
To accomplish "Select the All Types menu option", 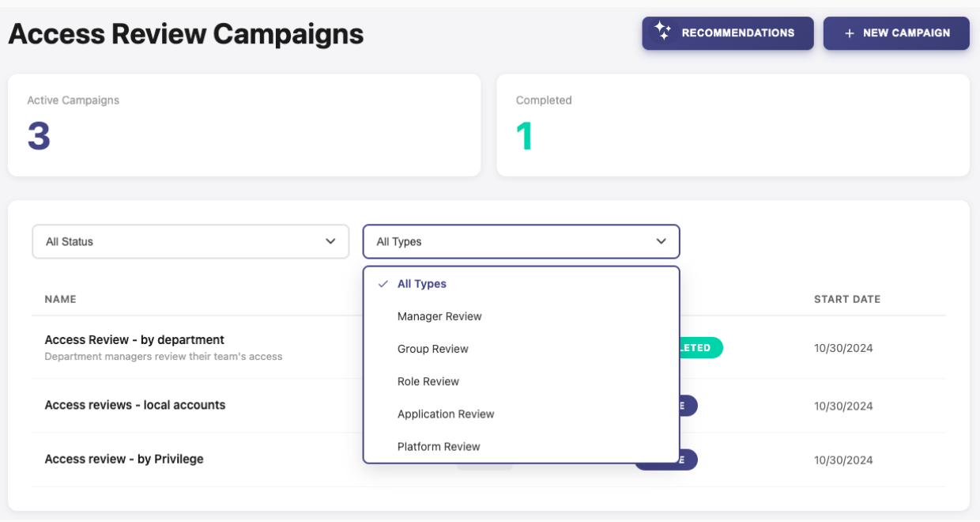I will 422,284.
